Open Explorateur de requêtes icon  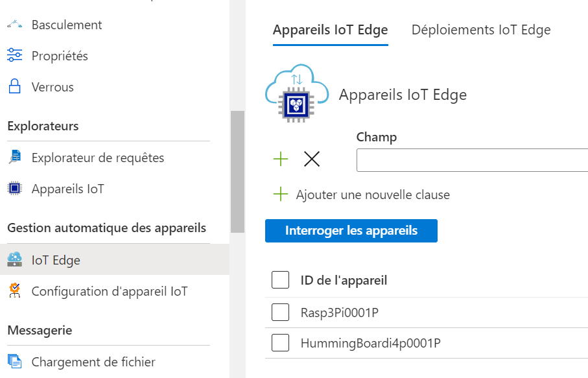click(15, 157)
